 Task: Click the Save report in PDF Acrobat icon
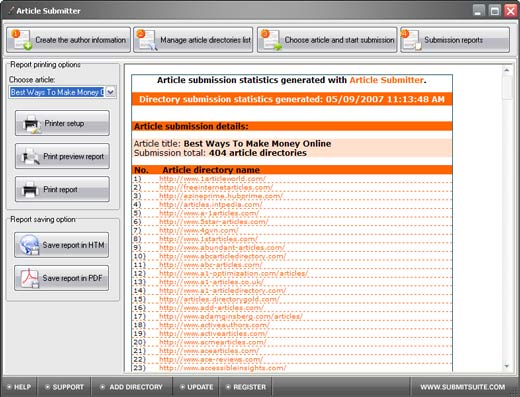[x=30, y=278]
